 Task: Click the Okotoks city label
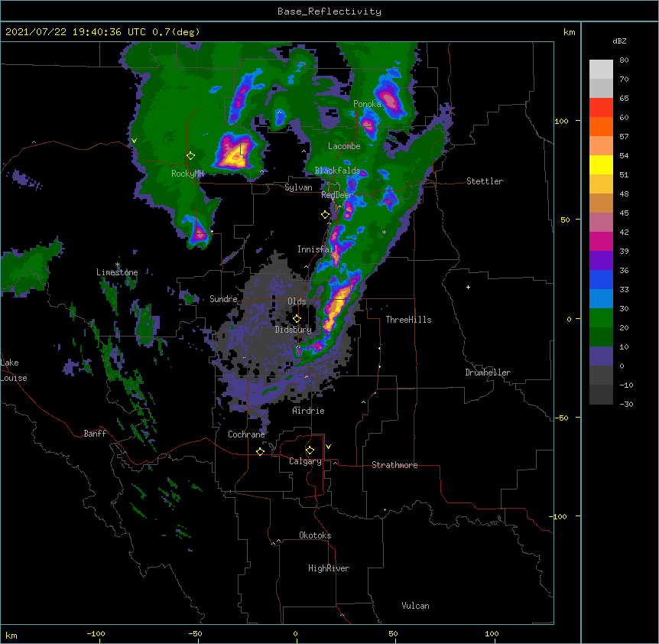coord(315,535)
